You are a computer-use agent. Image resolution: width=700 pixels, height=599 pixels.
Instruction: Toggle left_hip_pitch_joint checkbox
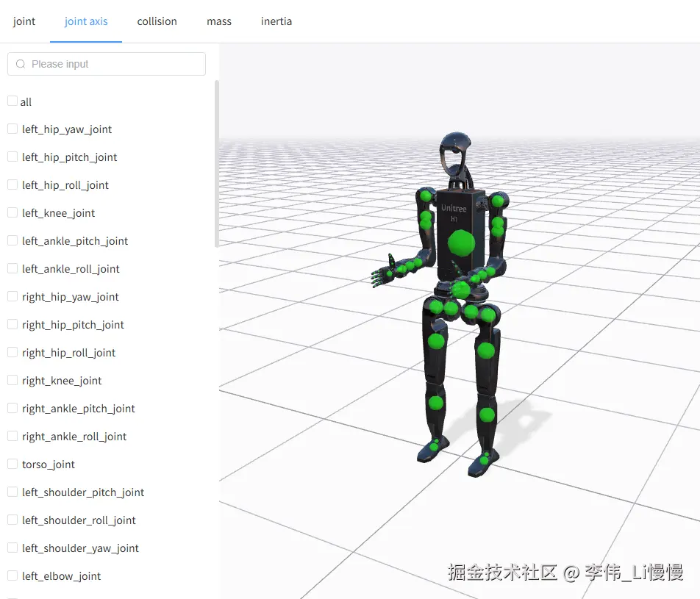click(x=12, y=157)
